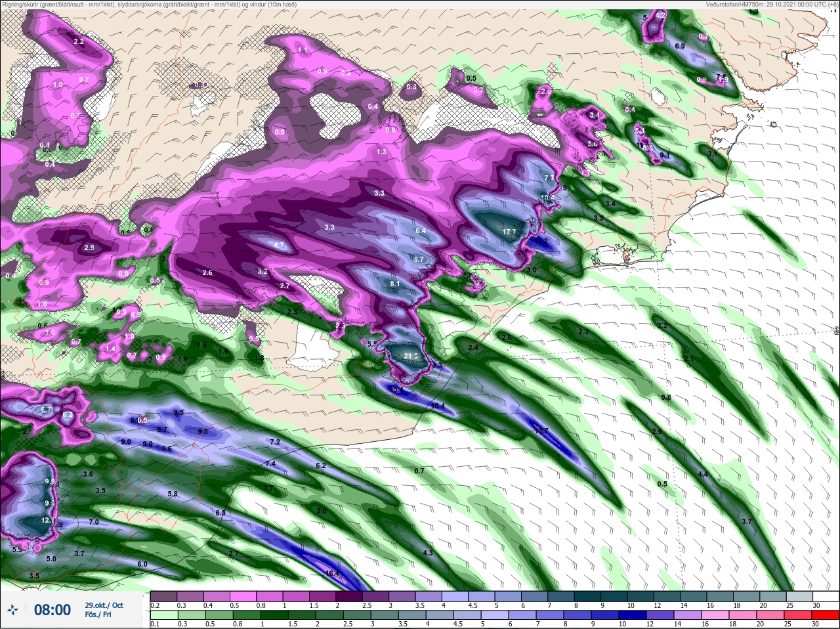The image size is (840, 629).
Task: Click the 21.3 precipitation value on the map
Action: [x=411, y=356]
